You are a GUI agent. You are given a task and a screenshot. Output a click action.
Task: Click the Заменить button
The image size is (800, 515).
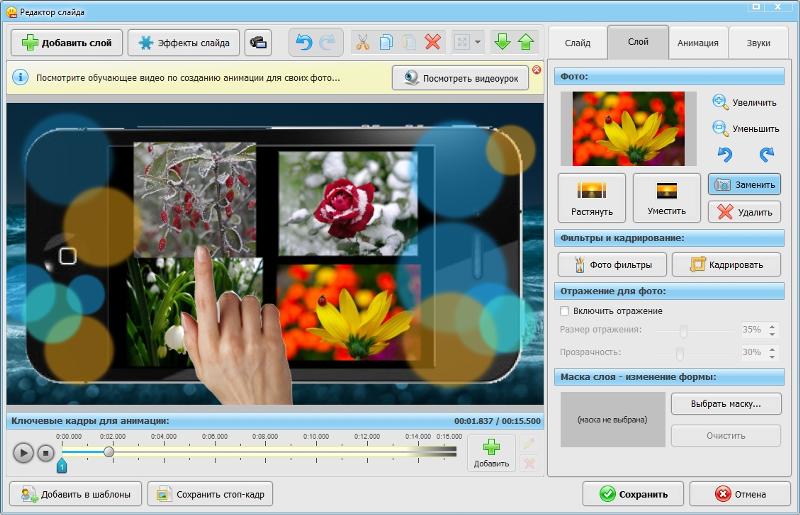pyautogui.click(x=744, y=185)
